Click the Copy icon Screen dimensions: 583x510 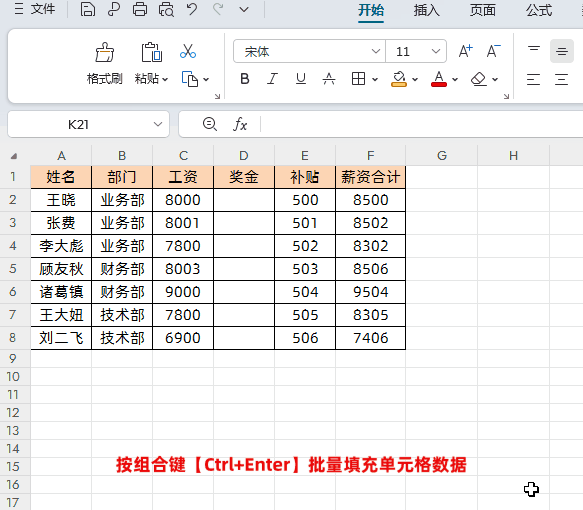tap(190, 79)
